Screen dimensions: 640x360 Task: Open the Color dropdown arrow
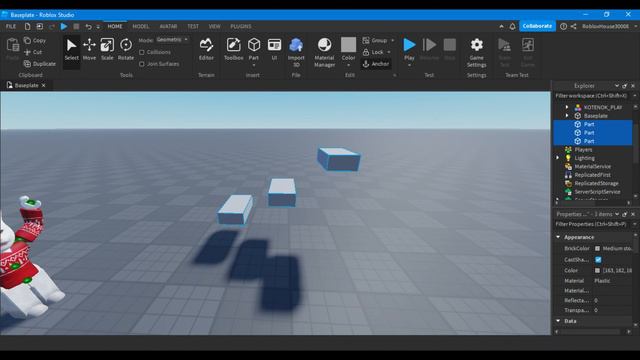(x=348, y=65)
